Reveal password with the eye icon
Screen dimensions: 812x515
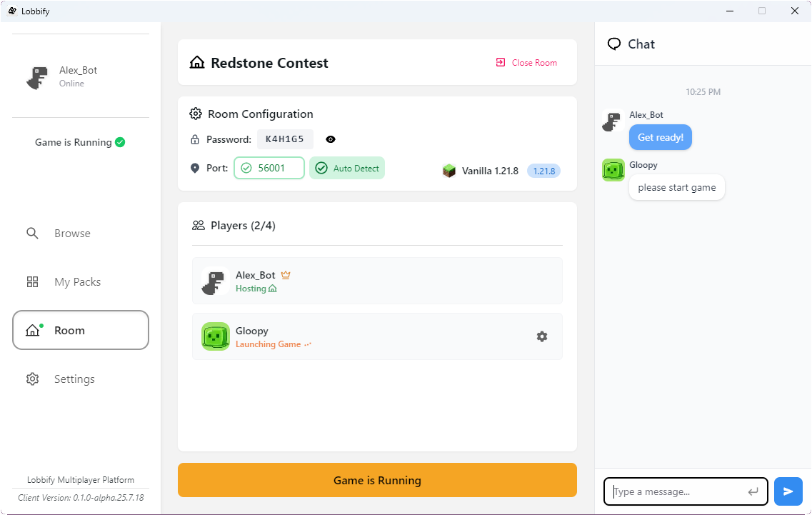(x=331, y=139)
